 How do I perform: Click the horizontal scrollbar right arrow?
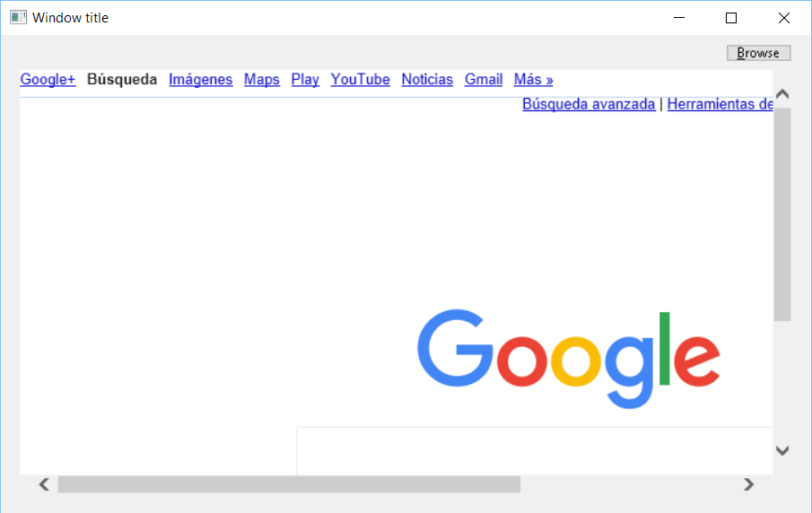[x=748, y=484]
